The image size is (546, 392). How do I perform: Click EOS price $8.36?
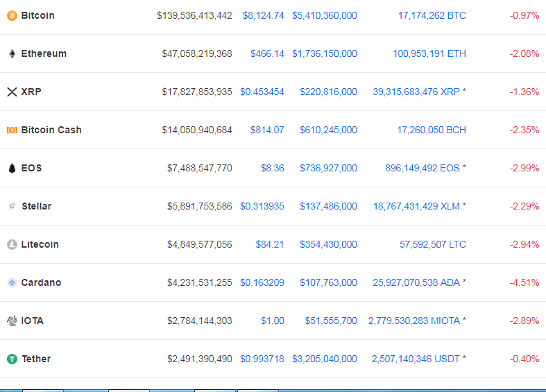click(272, 168)
